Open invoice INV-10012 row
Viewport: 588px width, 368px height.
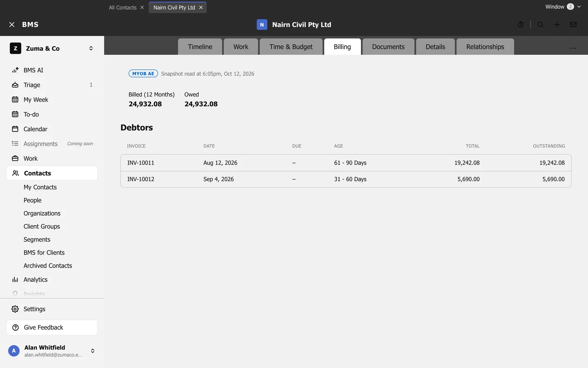point(346,179)
